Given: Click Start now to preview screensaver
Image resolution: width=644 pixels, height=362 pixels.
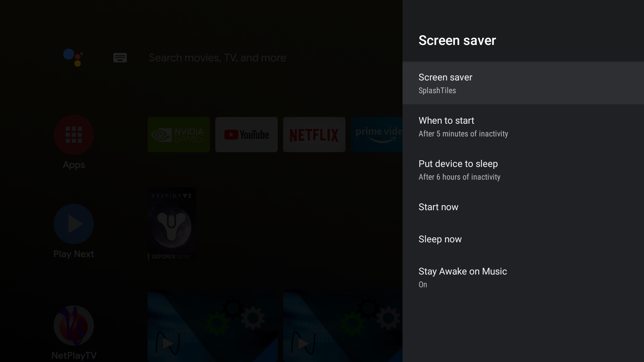Looking at the screenshot, I should pos(438,206).
